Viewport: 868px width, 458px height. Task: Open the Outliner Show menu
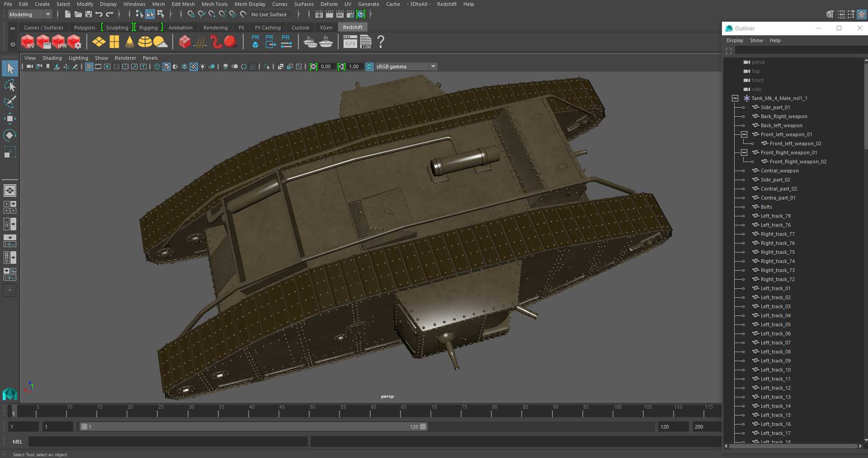756,40
